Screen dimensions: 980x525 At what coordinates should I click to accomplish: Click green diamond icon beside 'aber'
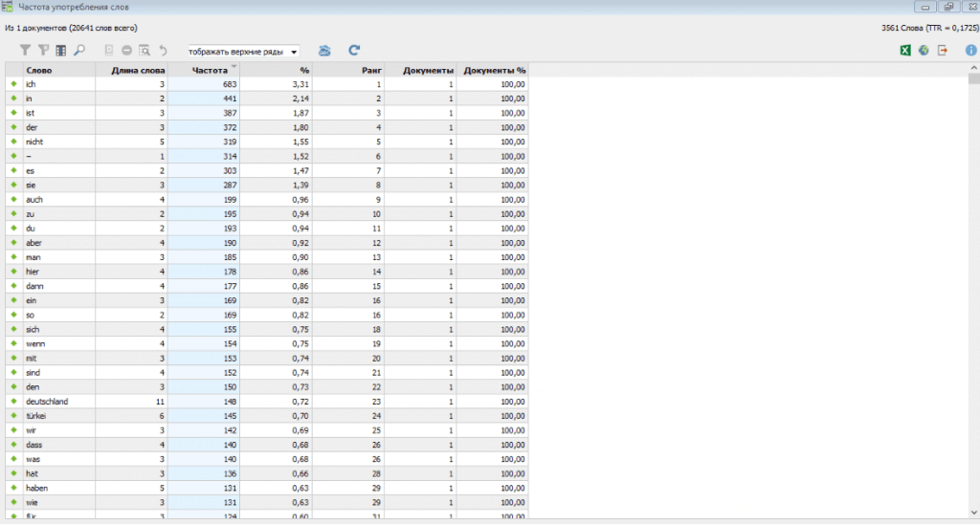pyautogui.click(x=13, y=242)
